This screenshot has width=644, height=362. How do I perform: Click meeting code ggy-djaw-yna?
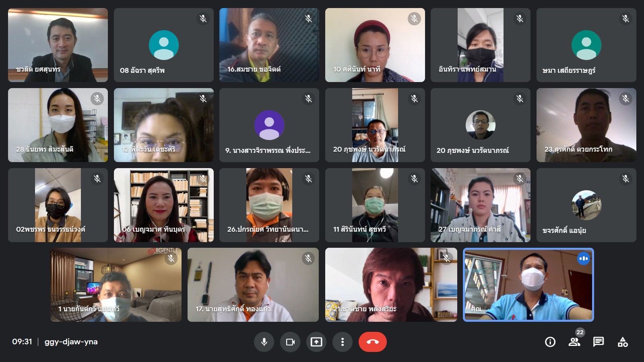tap(71, 342)
